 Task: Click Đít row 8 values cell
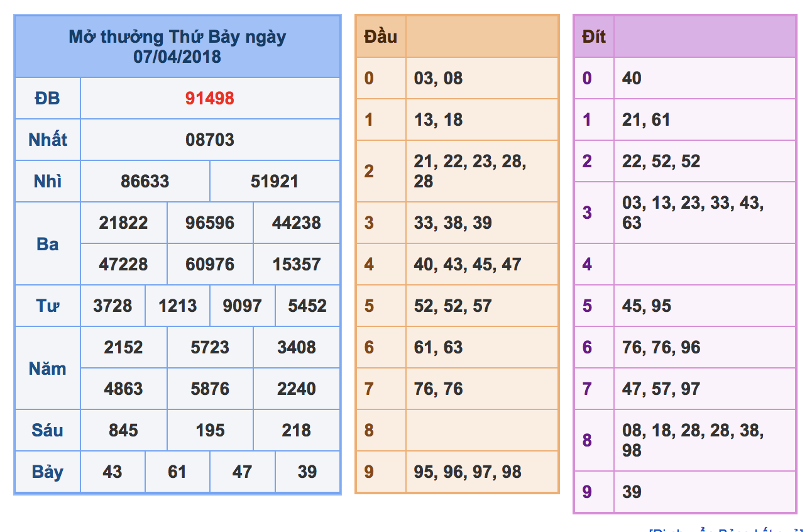click(705, 440)
